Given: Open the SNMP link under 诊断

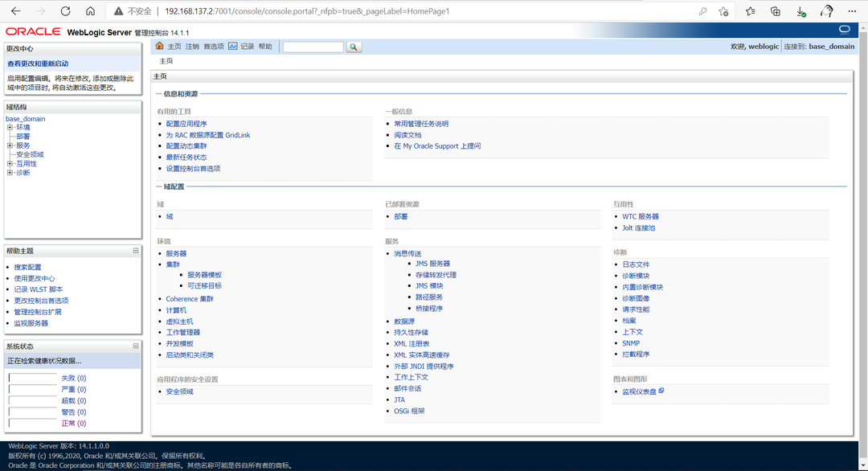Looking at the screenshot, I should (x=631, y=343).
